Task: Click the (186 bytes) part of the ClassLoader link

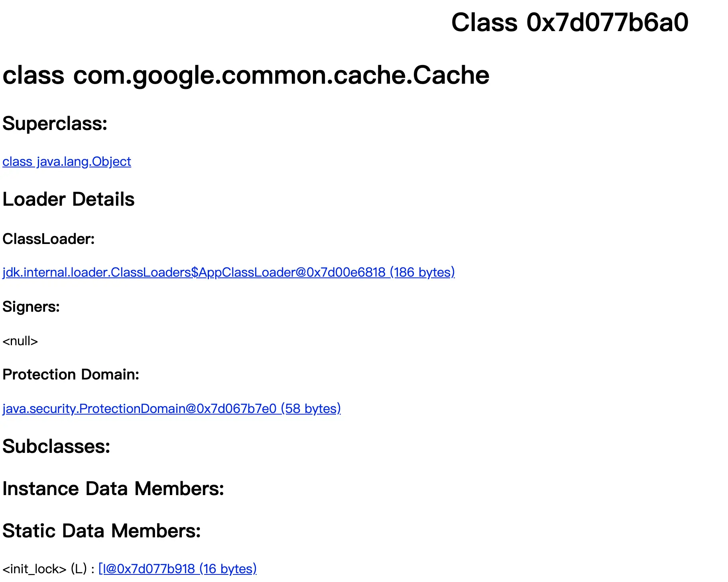Action: (422, 272)
